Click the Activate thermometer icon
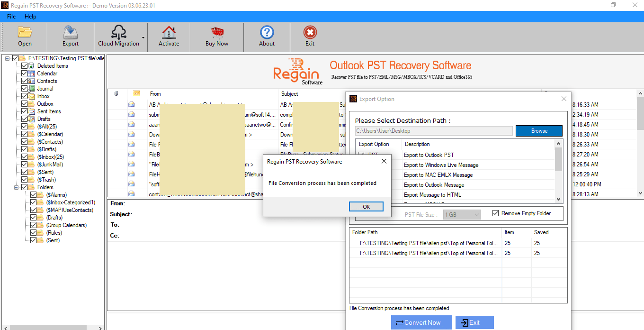644x330 pixels. pyautogui.click(x=169, y=36)
